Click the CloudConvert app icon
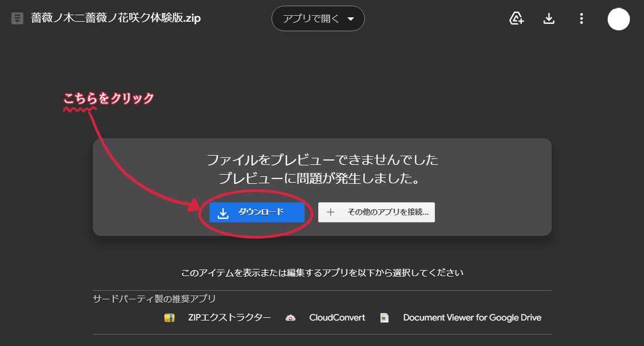 (291, 318)
